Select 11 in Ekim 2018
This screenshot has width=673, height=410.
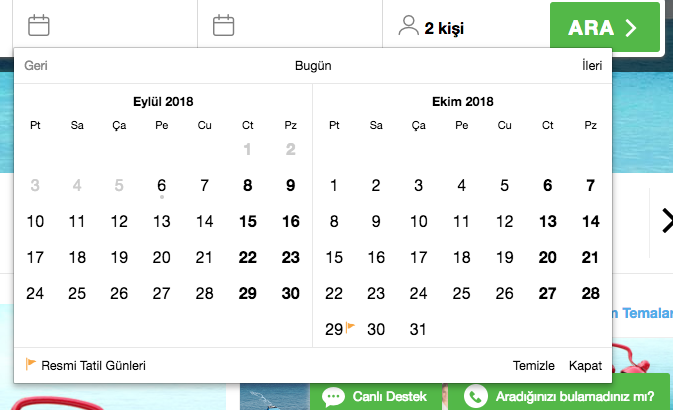pyautogui.click(x=461, y=222)
